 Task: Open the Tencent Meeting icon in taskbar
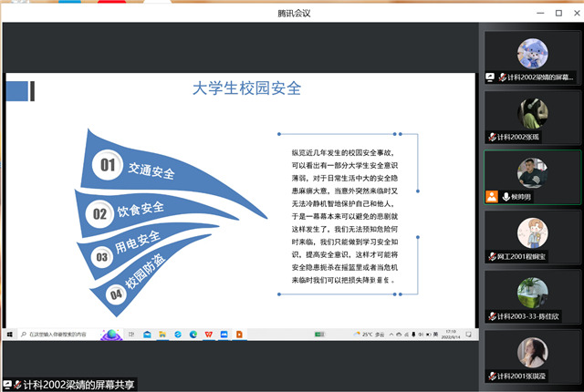224,335
